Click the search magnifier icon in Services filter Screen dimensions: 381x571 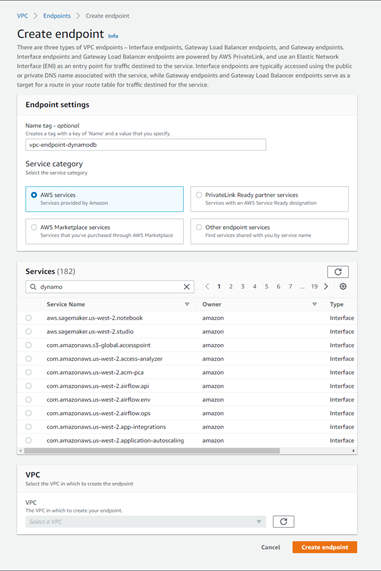[x=33, y=287]
